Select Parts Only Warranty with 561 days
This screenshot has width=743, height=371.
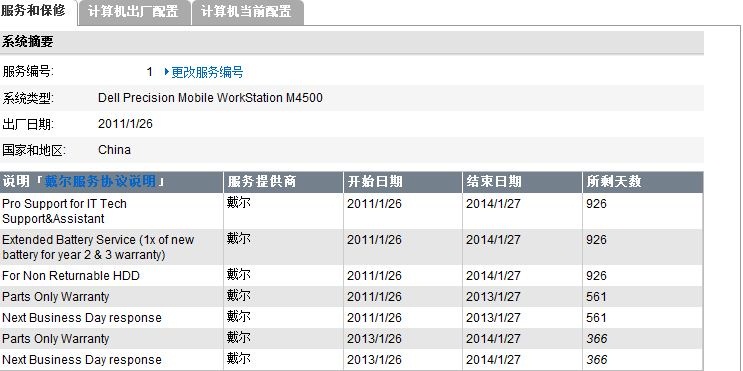55,297
